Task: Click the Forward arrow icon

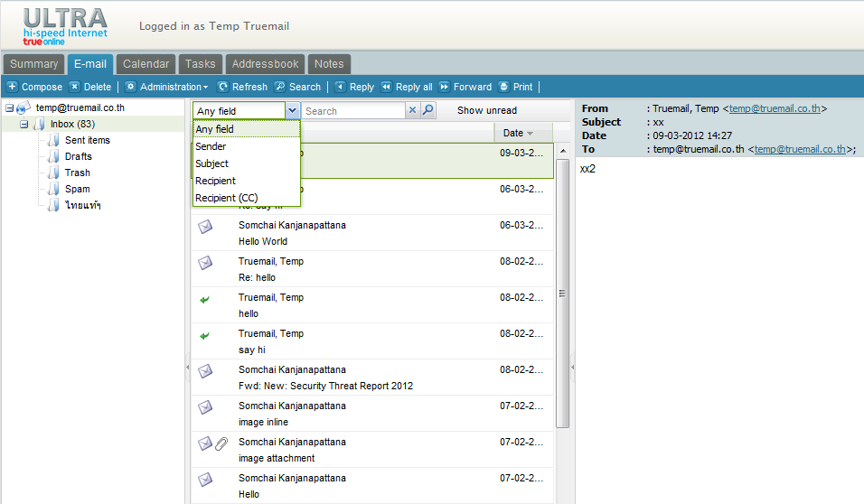Action: (x=444, y=87)
